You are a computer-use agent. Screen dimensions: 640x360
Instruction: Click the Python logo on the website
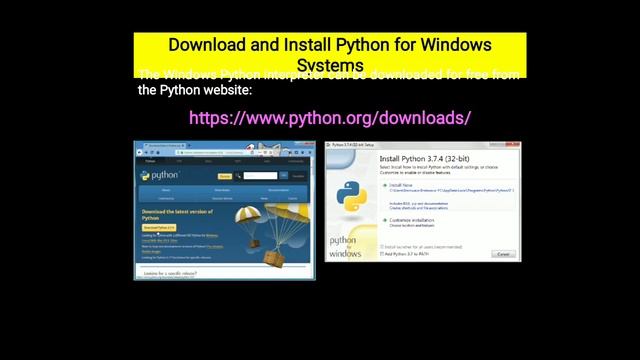click(x=159, y=176)
